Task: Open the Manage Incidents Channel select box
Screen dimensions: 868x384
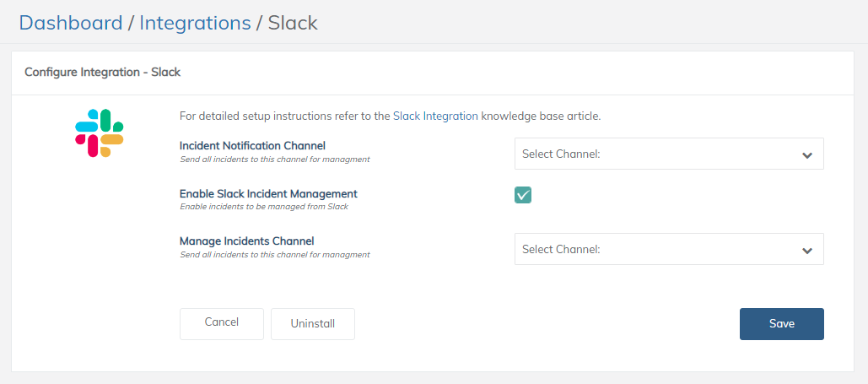Action: (x=658, y=250)
